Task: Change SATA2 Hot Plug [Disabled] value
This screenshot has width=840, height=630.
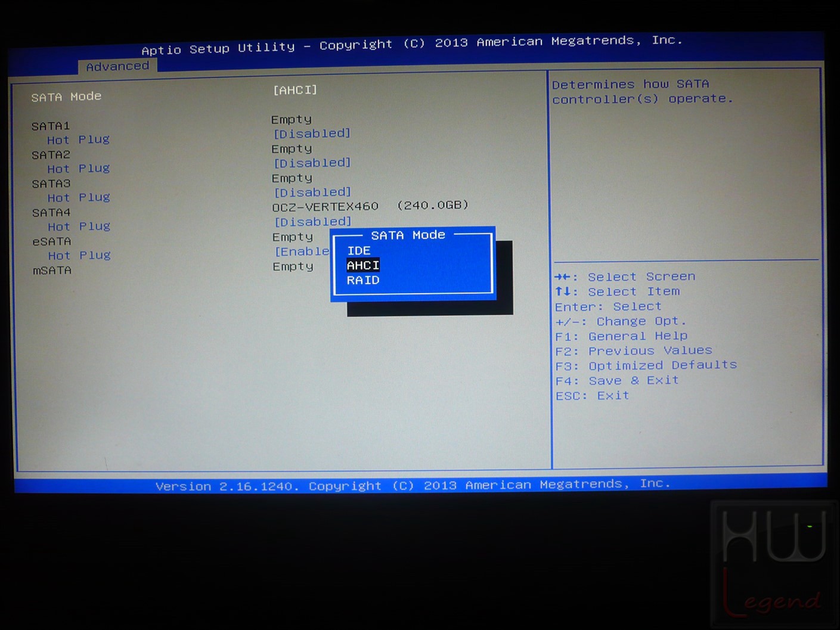Action: 312,163
